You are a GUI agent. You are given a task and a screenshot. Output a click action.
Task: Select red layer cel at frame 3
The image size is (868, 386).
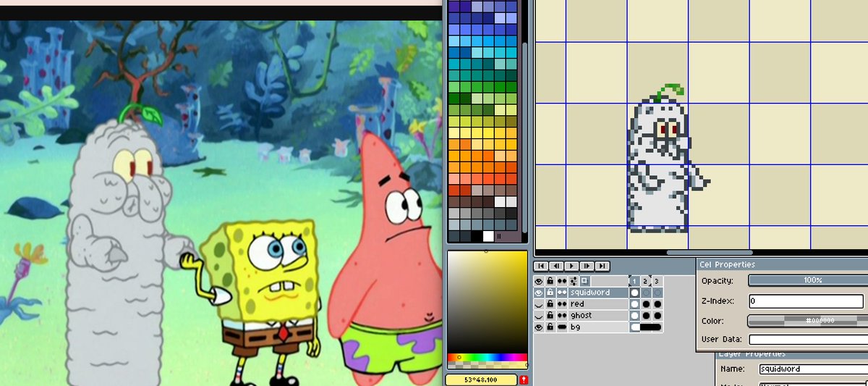pos(658,304)
